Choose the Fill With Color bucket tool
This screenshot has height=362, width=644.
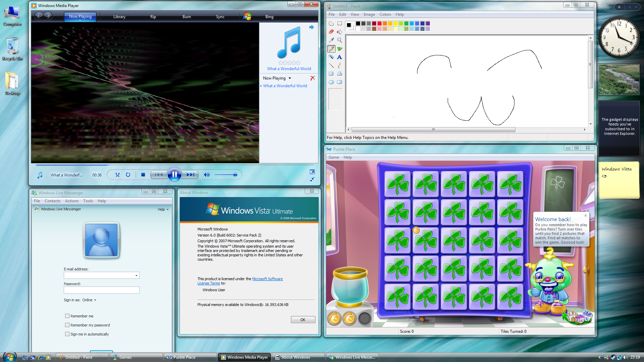coord(340,32)
